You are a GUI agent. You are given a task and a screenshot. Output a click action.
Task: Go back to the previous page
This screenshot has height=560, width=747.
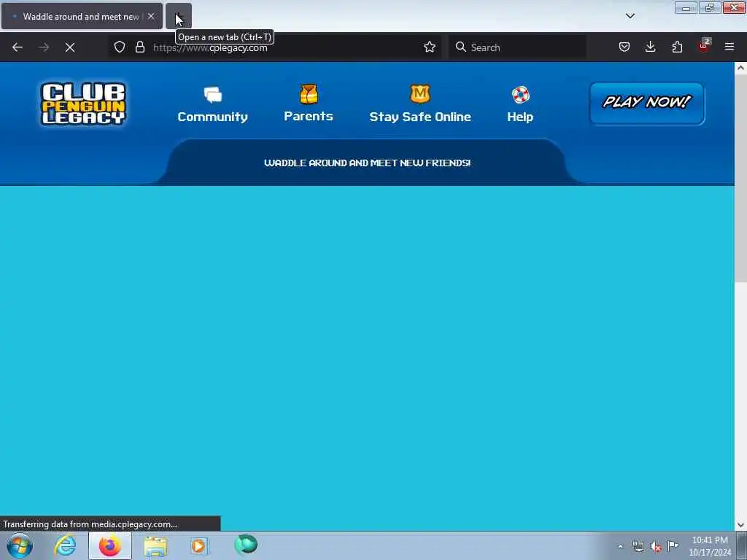[x=18, y=47]
